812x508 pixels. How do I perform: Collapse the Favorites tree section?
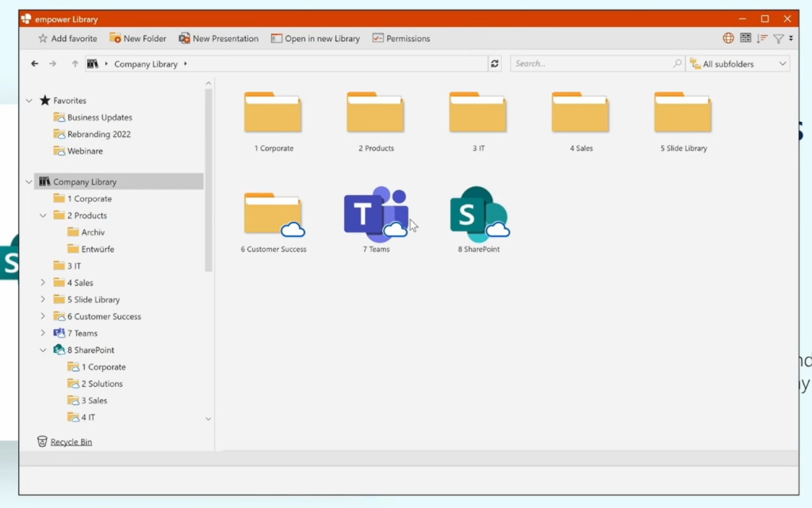click(29, 101)
